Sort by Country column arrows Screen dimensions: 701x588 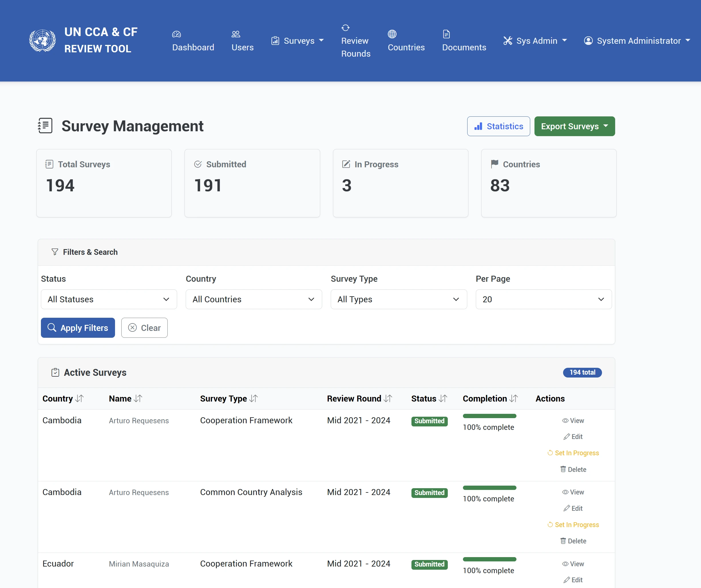[x=80, y=398]
